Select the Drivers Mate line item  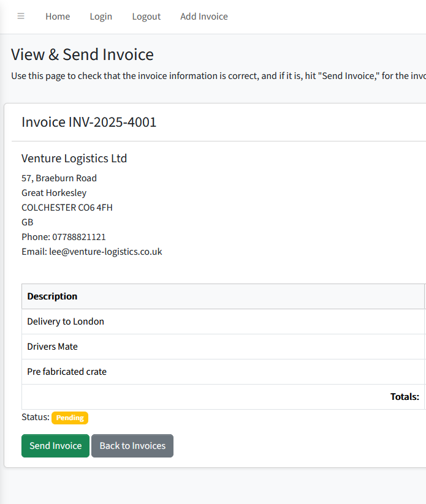pos(52,347)
